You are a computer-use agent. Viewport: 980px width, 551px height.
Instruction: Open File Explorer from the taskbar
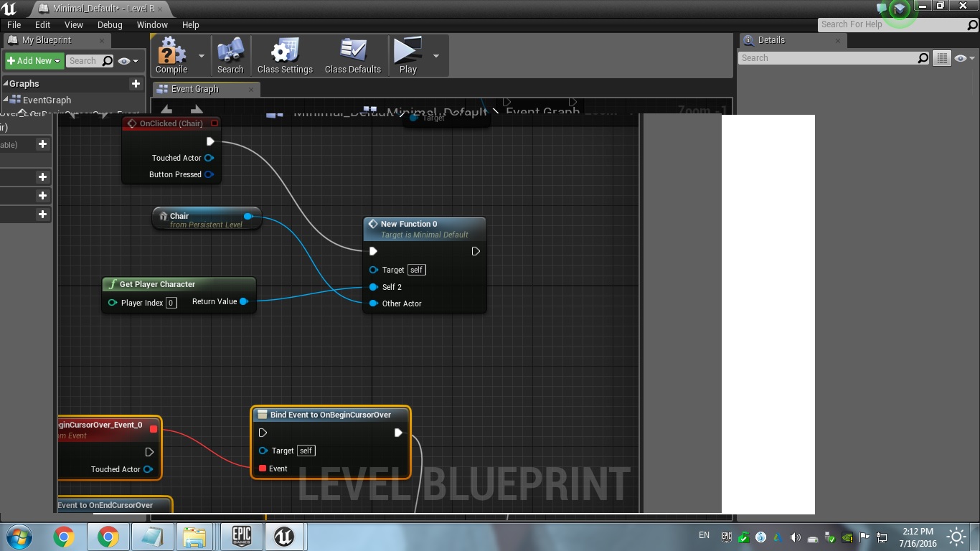pyautogui.click(x=194, y=537)
